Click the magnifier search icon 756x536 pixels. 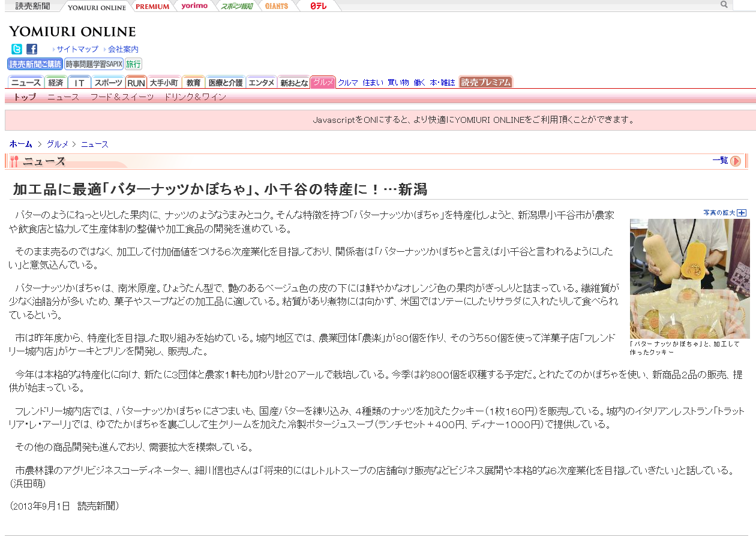[x=724, y=5]
